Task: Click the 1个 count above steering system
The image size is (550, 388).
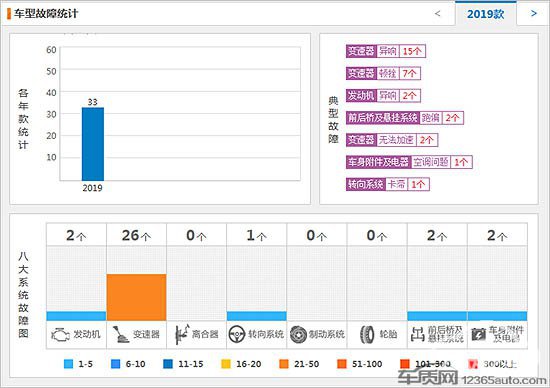Action: pos(257,235)
